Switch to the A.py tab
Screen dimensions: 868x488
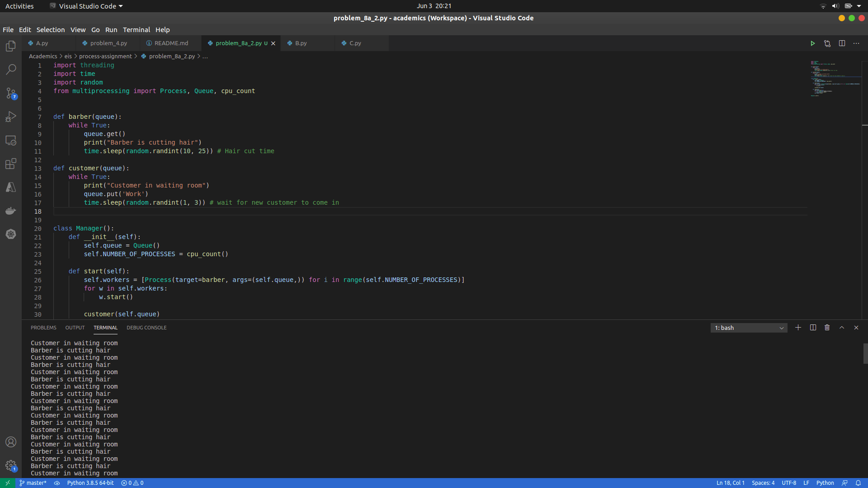[49, 43]
